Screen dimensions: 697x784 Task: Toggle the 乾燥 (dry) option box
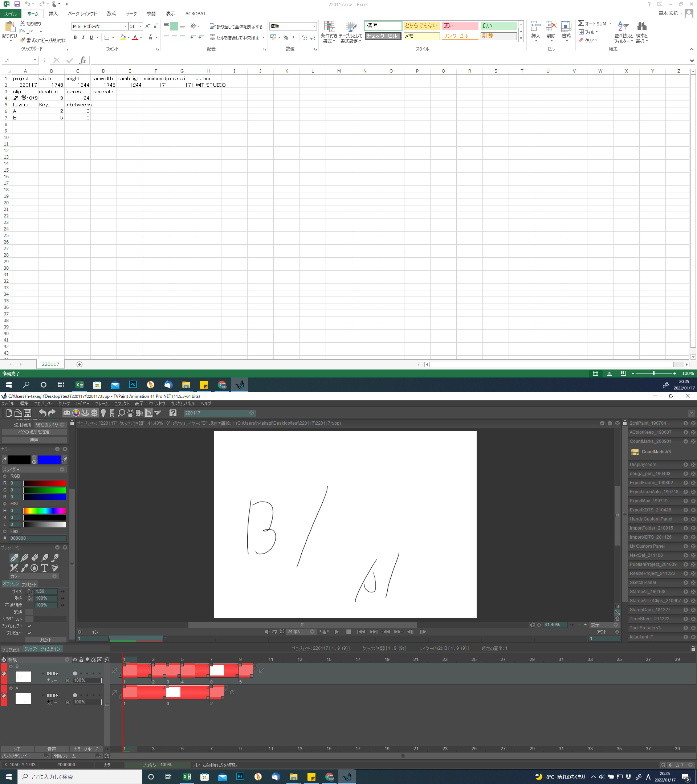coord(29,612)
